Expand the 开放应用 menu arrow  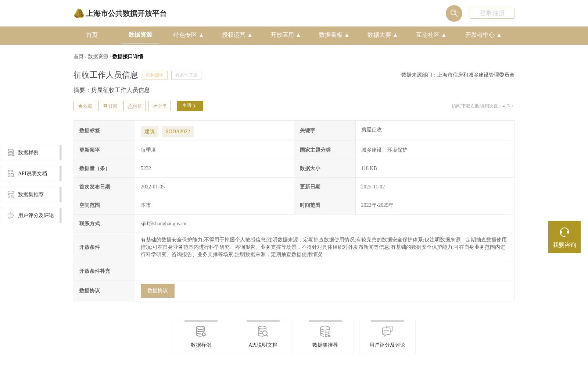[x=298, y=35]
